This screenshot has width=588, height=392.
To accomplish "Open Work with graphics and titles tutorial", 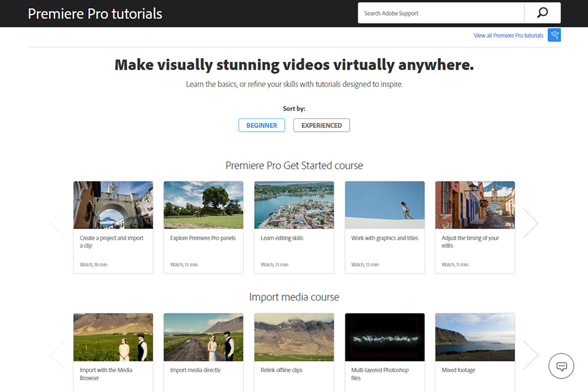I will (385, 227).
